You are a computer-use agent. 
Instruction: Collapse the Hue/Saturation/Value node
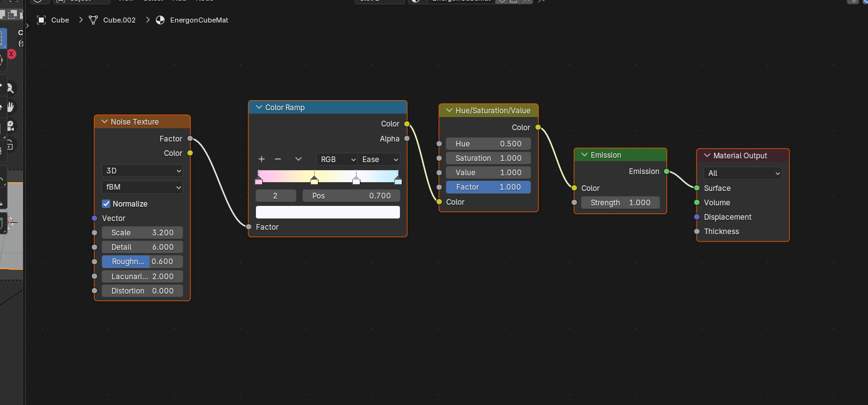click(448, 111)
